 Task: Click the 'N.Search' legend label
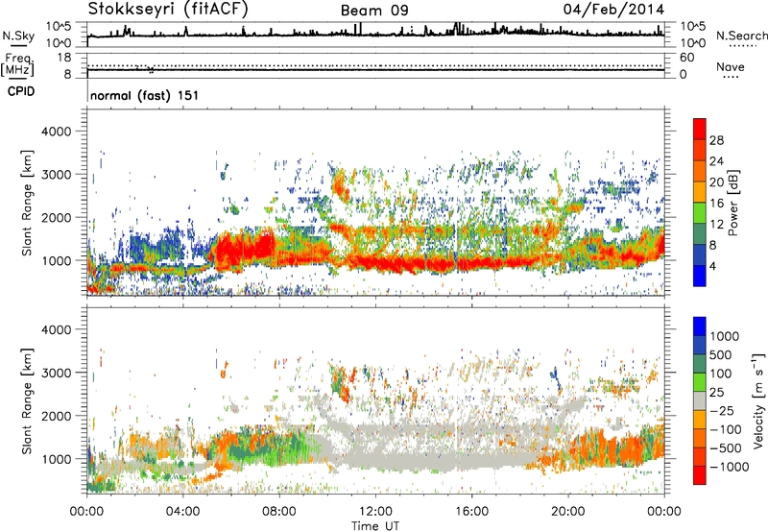(x=742, y=36)
